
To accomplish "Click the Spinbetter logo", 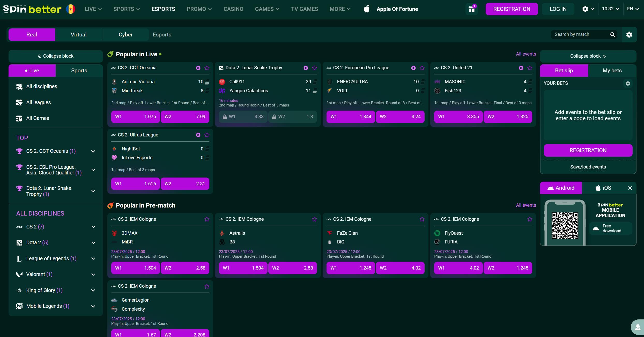I will tap(32, 9).
